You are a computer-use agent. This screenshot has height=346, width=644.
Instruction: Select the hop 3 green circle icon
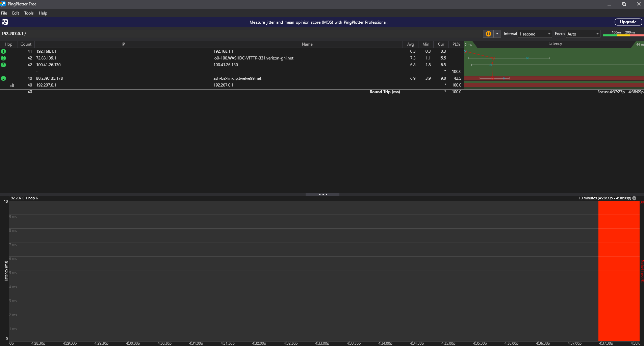pos(3,65)
